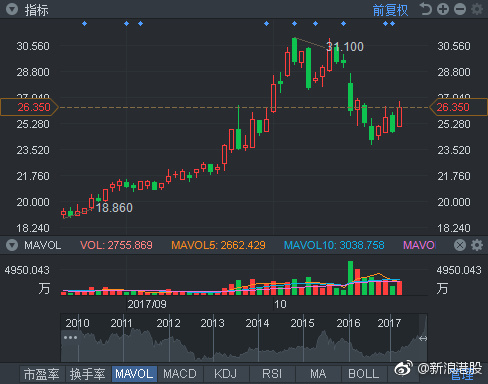Zoom out with the minus icon
This screenshot has height=384, width=488.
(x=460, y=9)
